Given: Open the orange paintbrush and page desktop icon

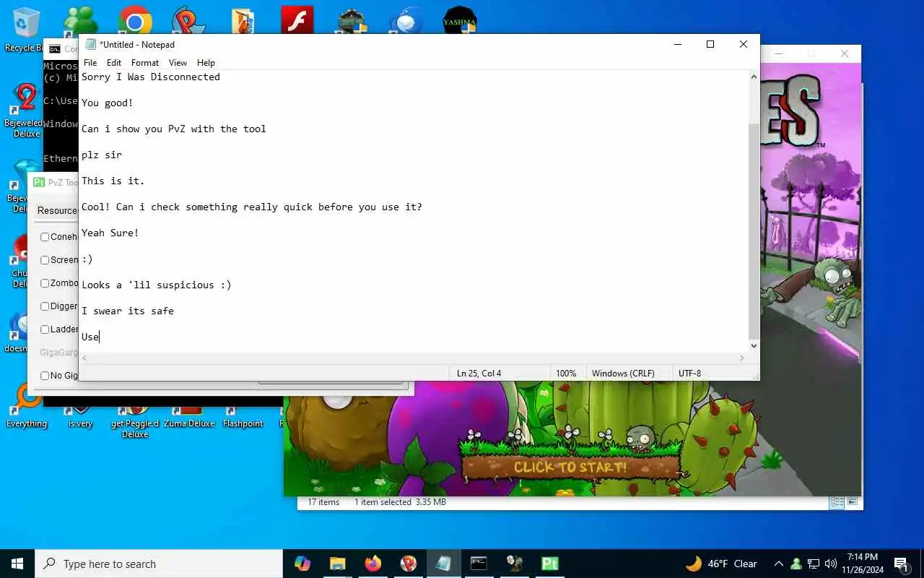Looking at the screenshot, I should (x=243, y=20).
